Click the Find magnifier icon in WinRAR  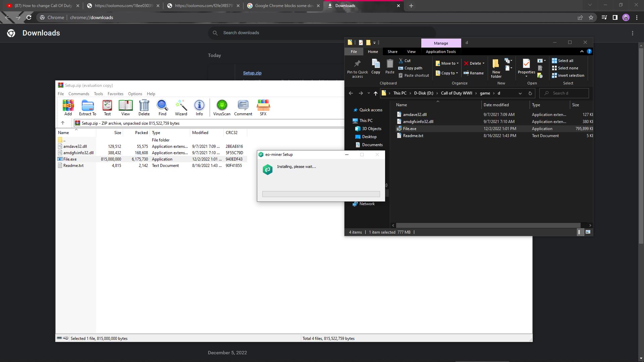(x=162, y=107)
